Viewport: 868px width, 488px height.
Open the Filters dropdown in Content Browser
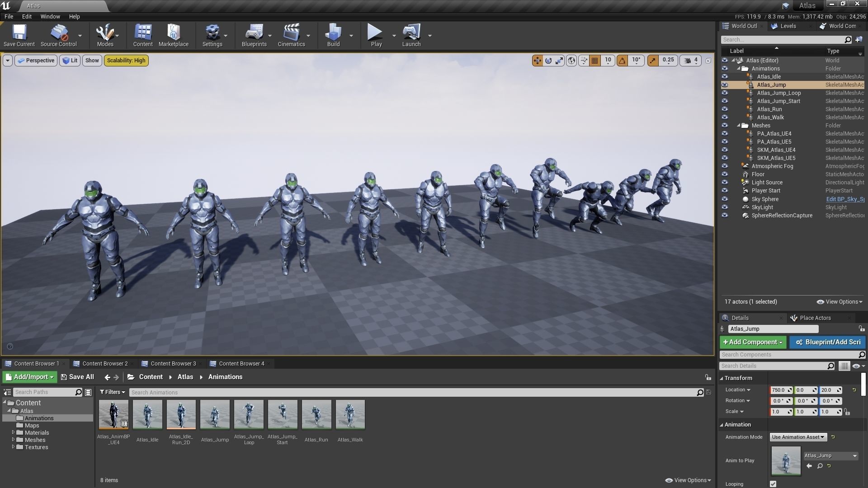tap(112, 392)
